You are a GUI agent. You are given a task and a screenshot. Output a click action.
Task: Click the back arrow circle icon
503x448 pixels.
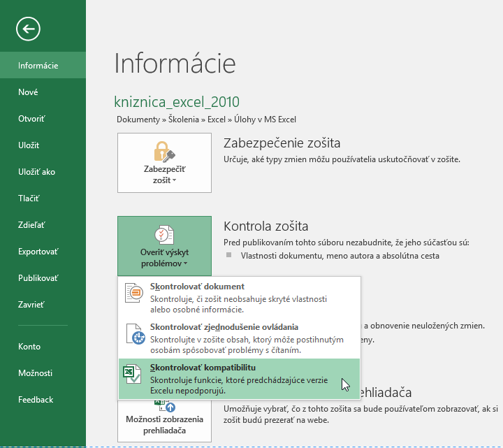[28, 29]
